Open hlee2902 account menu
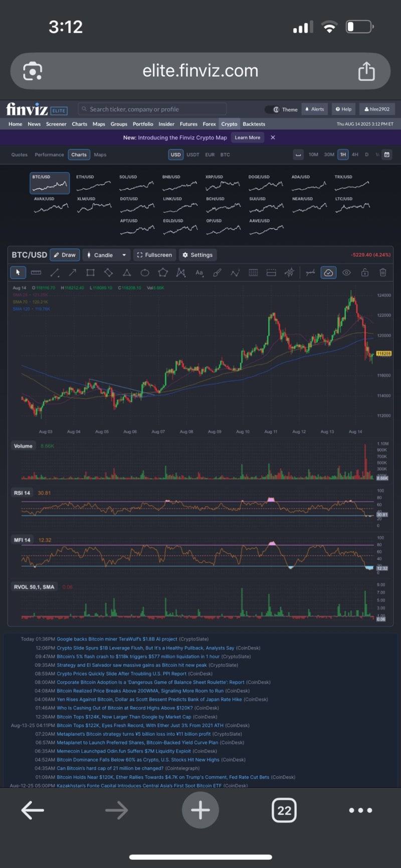401x868 pixels. pos(377,109)
